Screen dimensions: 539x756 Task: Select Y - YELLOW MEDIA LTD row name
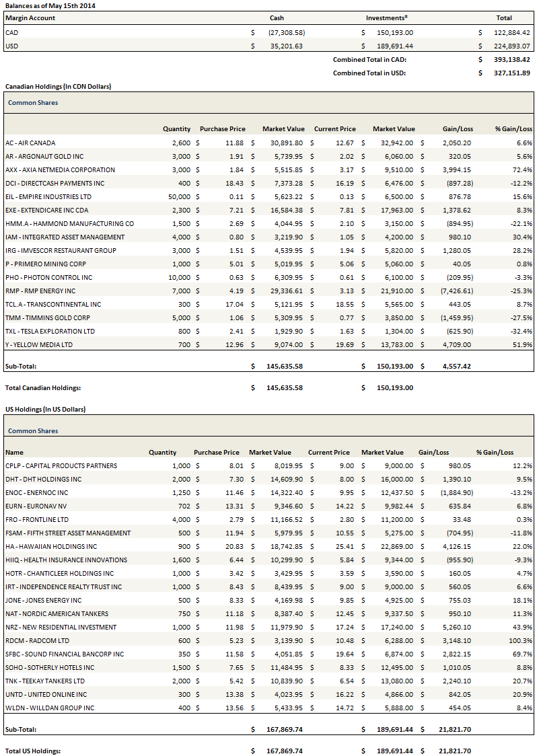point(38,344)
